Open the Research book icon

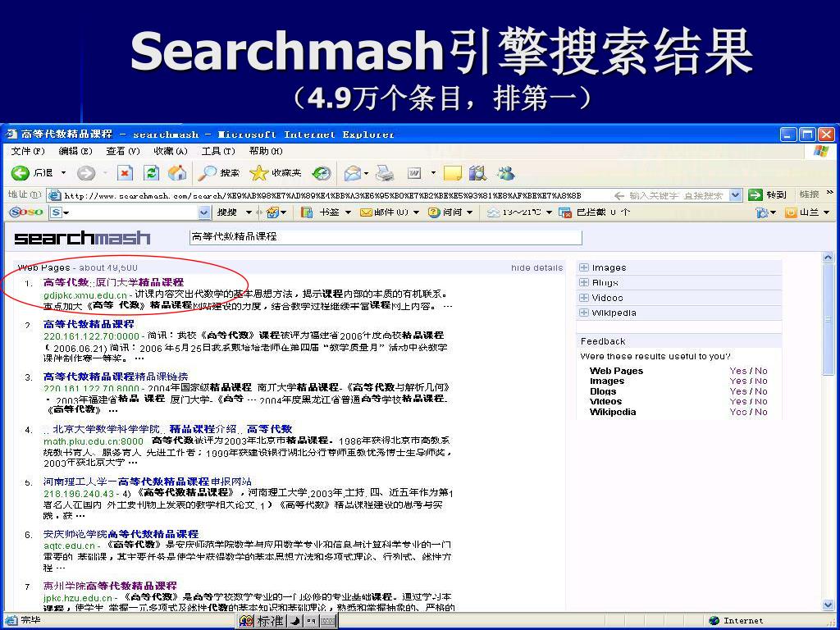pyautogui.click(x=477, y=172)
